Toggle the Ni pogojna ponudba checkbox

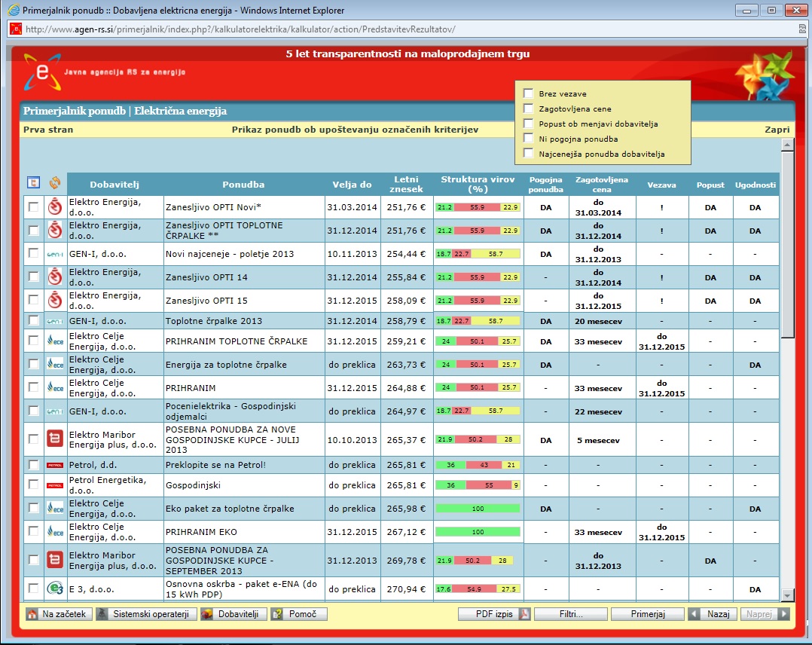pos(528,139)
